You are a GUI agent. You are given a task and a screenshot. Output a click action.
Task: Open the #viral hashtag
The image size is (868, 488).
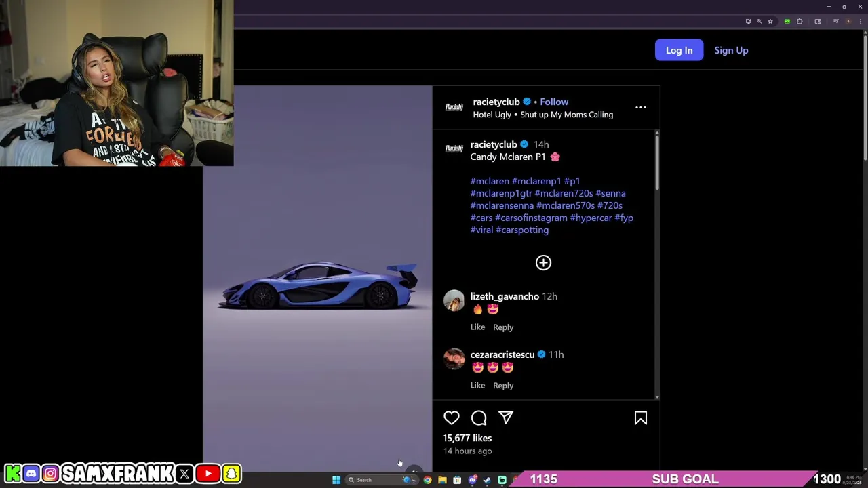click(481, 230)
